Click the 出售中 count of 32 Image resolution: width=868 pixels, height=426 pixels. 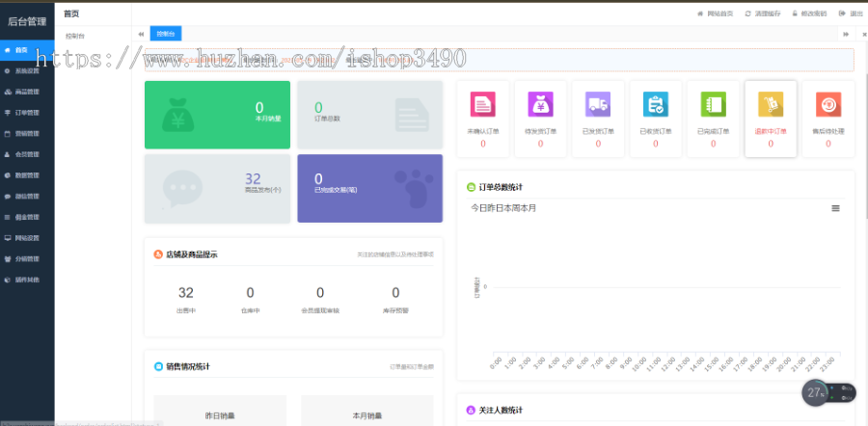186,293
